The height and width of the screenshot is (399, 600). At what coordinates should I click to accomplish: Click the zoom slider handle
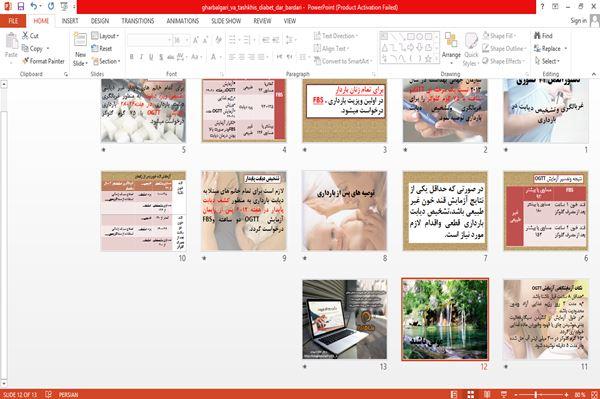click(536, 394)
